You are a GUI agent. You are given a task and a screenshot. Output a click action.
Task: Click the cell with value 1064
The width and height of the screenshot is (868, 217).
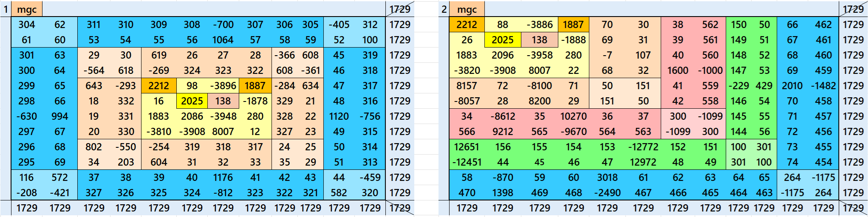[223, 40]
